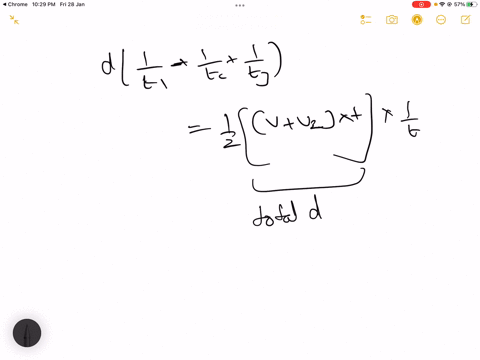This screenshot has height=360, width=480.
Task: Tap the camera icon to add a photo
Action: (392, 20)
